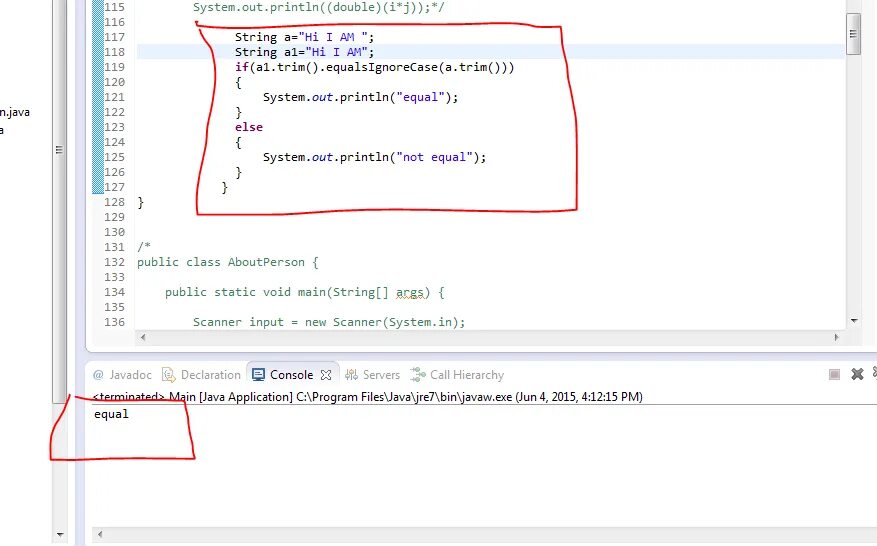Click the Javadoc @ icon
The width and height of the screenshot is (877, 546).
(x=98, y=375)
